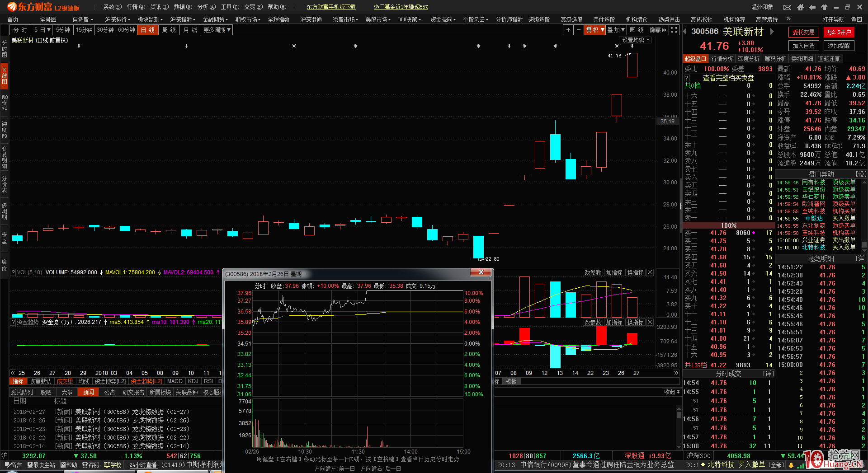The image size is (868, 473).
Task: Open 帮助 help in status bar
Action: coord(69,465)
